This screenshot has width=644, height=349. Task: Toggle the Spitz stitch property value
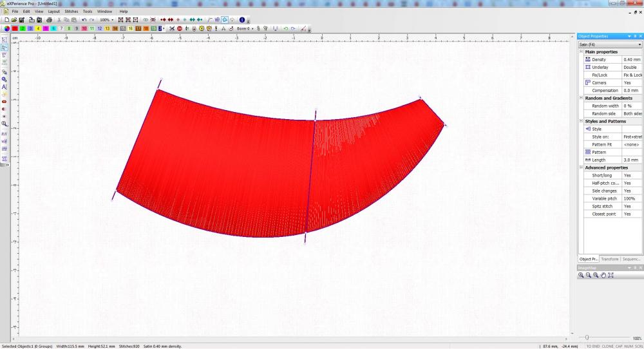pyautogui.click(x=632, y=206)
